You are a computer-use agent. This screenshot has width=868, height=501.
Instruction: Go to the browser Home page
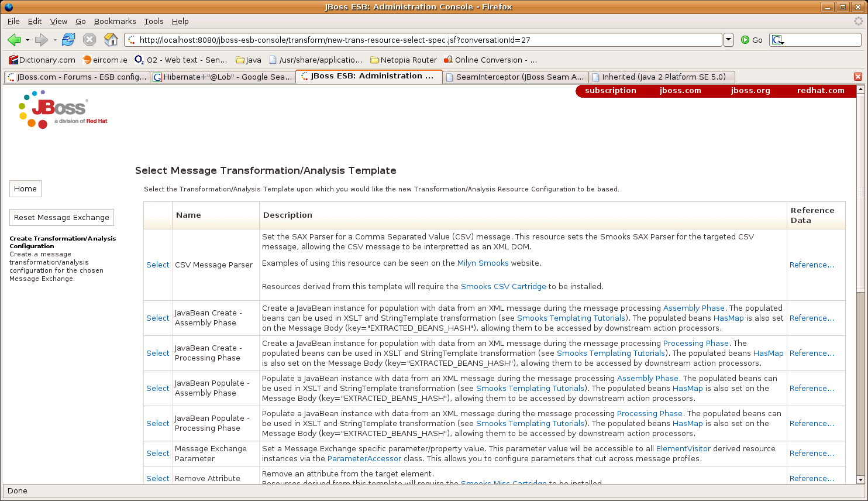tap(111, 40)
